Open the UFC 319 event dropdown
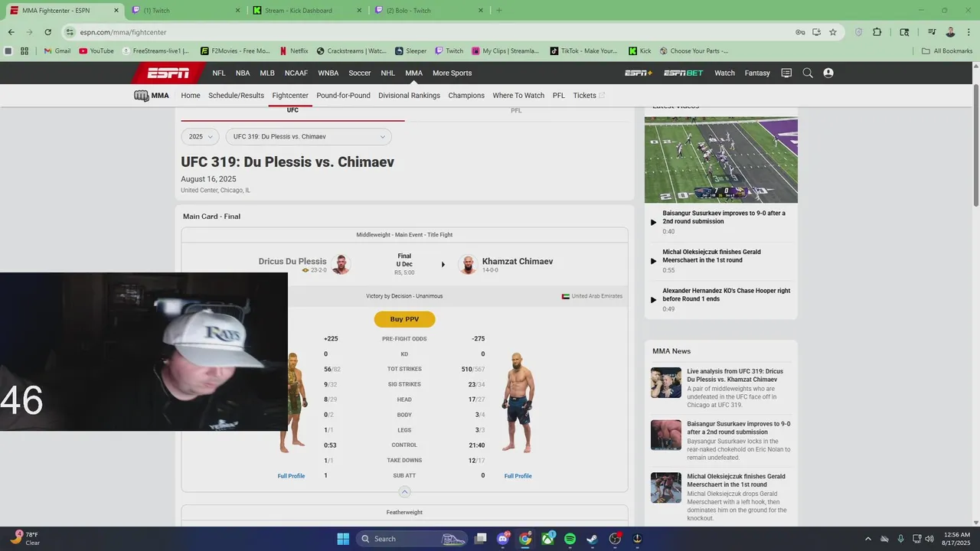This screenshot has height=551, width=980. click(x=309, y=136)
